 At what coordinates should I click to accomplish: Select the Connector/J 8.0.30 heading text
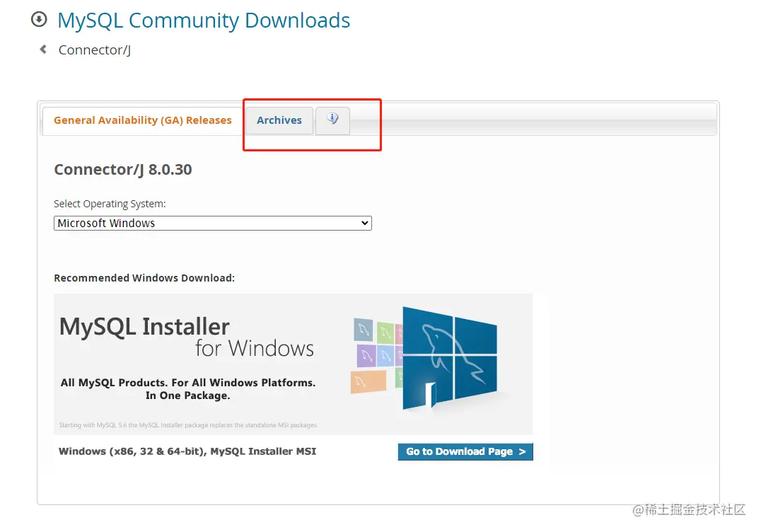(x=123, y=169)
